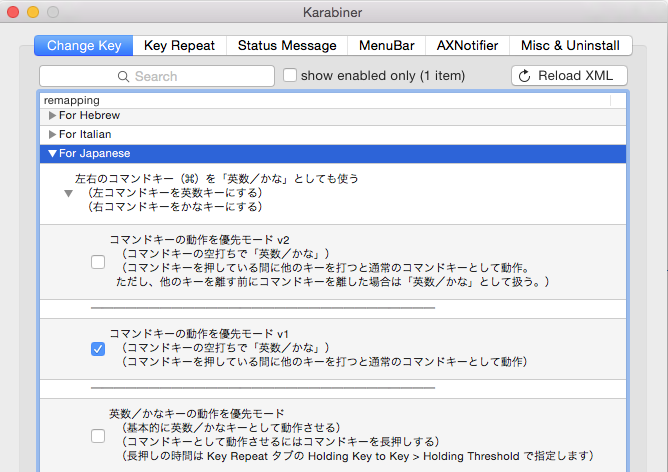The width and height of the screenshot is (668, 472).
Task: Click the 英数／かなキーの動作を優先モード label
Action: tap(197, 414)
